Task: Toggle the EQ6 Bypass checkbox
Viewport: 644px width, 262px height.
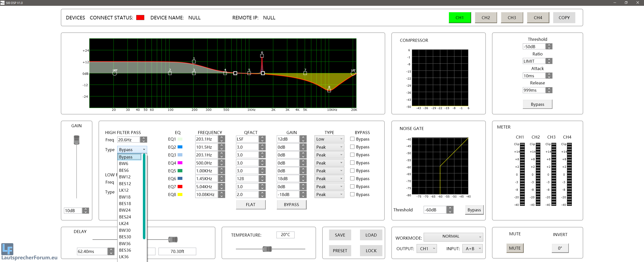Action: coord(352,178)
